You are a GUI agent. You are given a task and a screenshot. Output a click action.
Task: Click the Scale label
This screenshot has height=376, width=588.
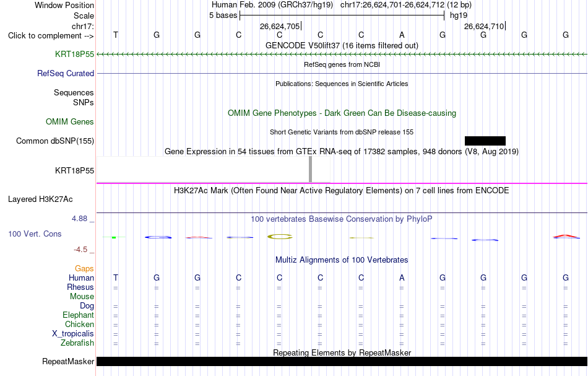(x=84, y=15)
